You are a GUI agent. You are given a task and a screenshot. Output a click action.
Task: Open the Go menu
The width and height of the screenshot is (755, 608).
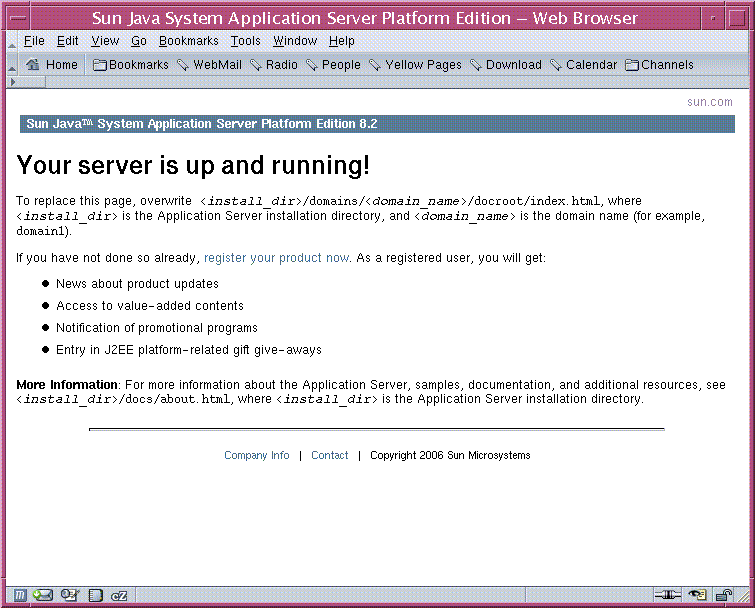coord(139,41)
